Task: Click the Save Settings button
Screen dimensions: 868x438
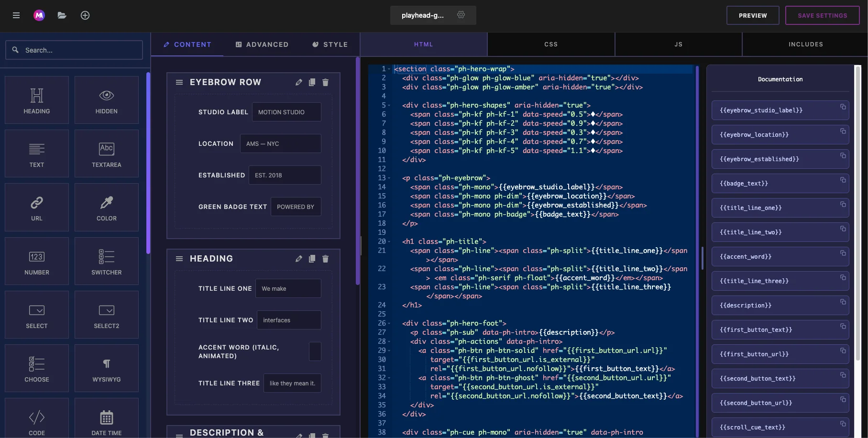Action: pyautogui.click(x=823, y=15)
